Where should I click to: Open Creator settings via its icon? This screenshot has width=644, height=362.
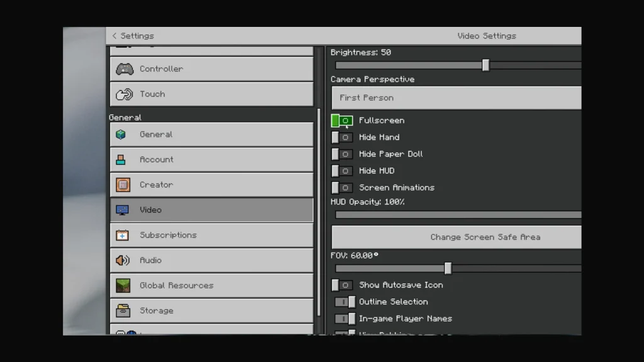(123, 185)
